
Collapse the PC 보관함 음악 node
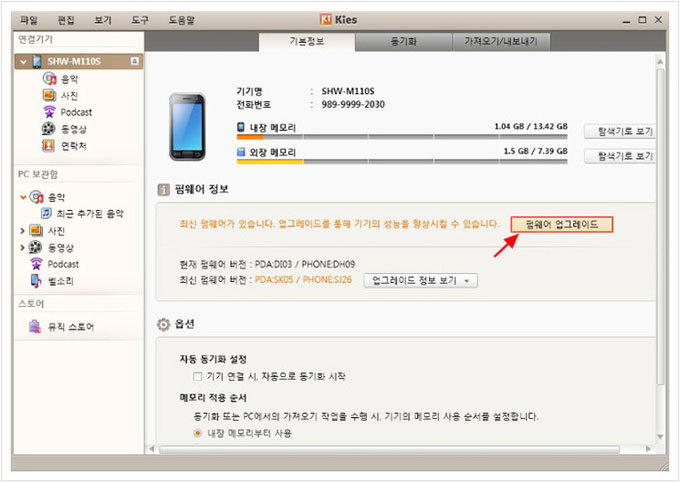pos(23,197)
